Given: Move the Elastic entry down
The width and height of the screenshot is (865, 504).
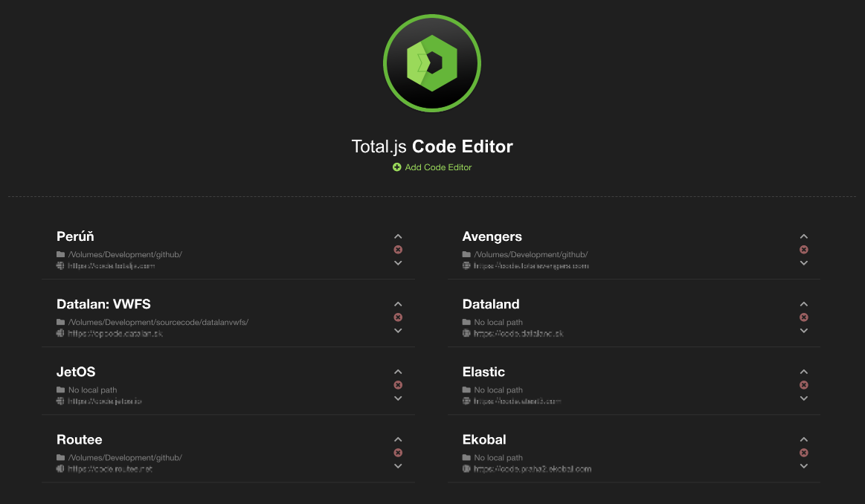Looking at the screenshot, I should (804, 398).
